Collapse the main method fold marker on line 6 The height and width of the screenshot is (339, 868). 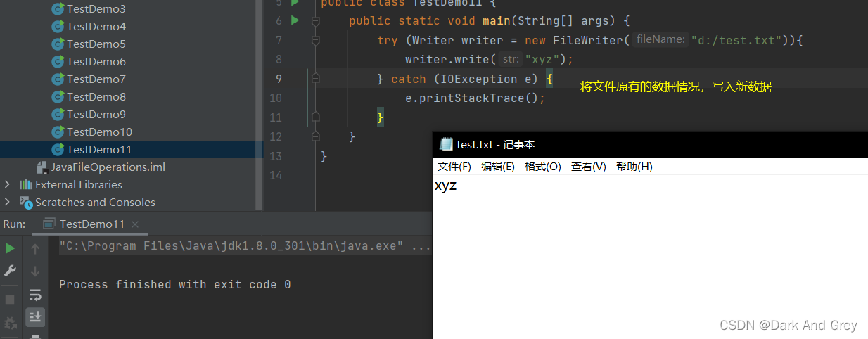click(x=316, y=23)
